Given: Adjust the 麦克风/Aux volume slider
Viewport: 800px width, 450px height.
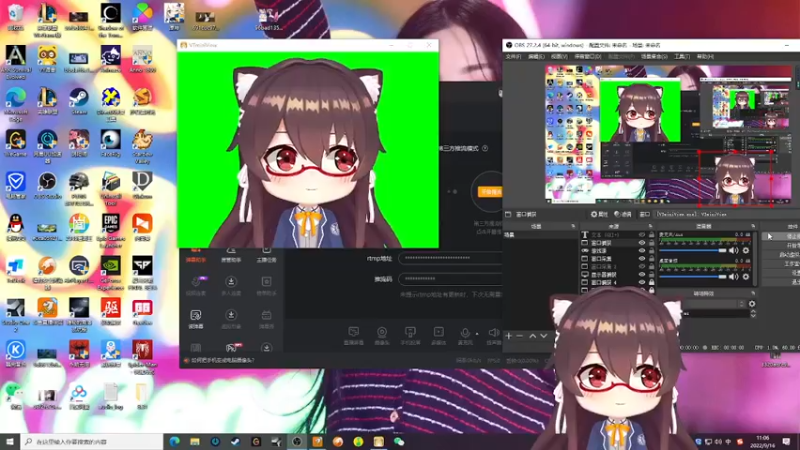Looking at the screenshot, I should pyautogui.click(x=692, y=251).
